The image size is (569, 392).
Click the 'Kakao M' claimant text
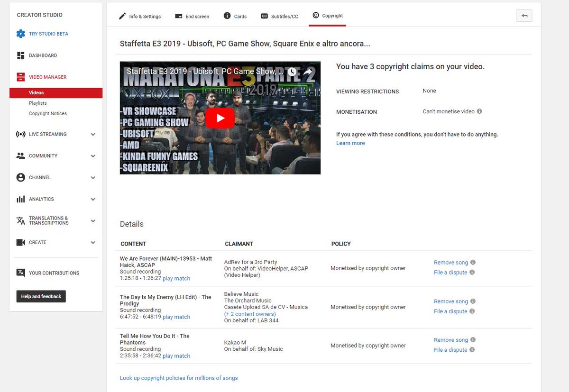click(235, 342)
